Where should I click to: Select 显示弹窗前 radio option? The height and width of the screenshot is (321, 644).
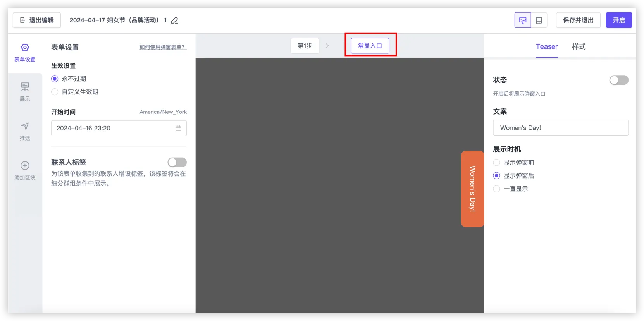[496, 163]
